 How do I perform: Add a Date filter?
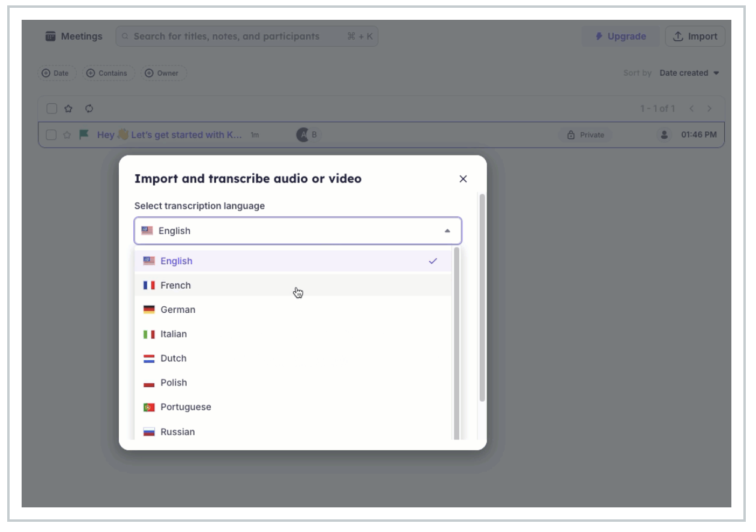click(x=55, y=73)
